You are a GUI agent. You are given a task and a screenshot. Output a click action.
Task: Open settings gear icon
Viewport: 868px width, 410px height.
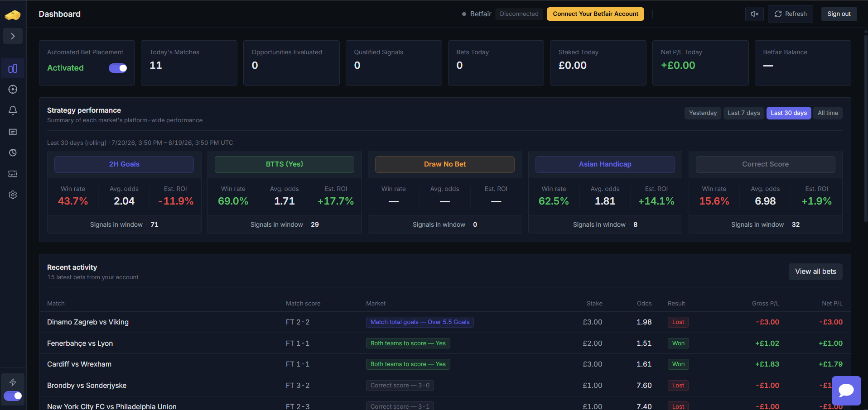[13, 195]
